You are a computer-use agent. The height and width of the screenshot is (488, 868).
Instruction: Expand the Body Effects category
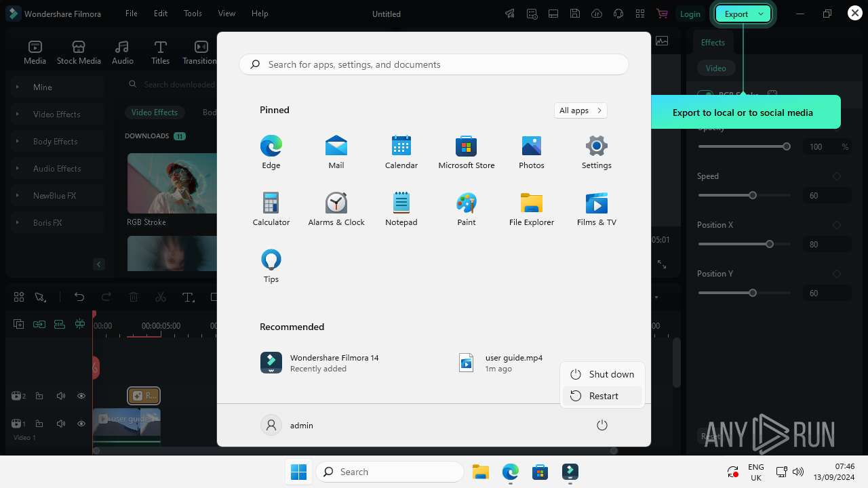click(18, 141)
